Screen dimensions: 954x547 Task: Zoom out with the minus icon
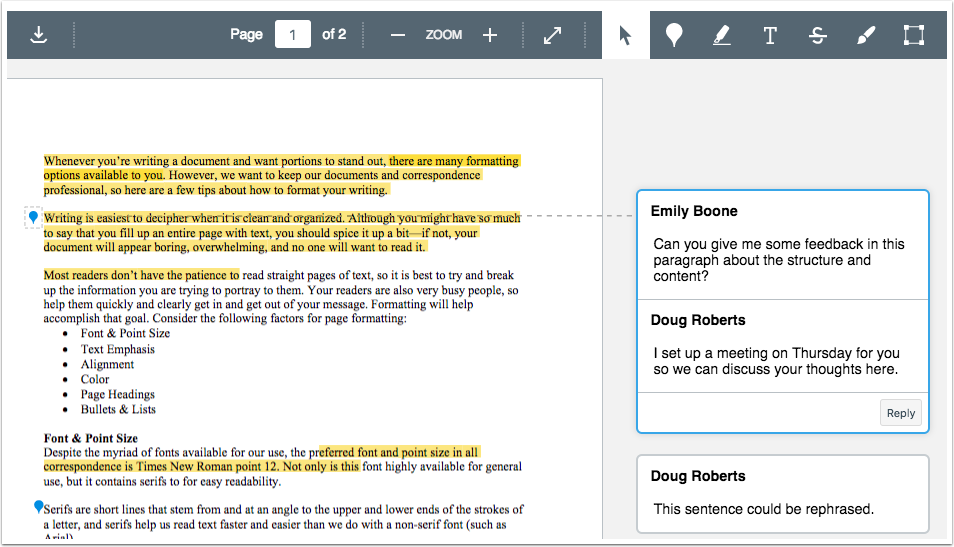pos(398,35)
